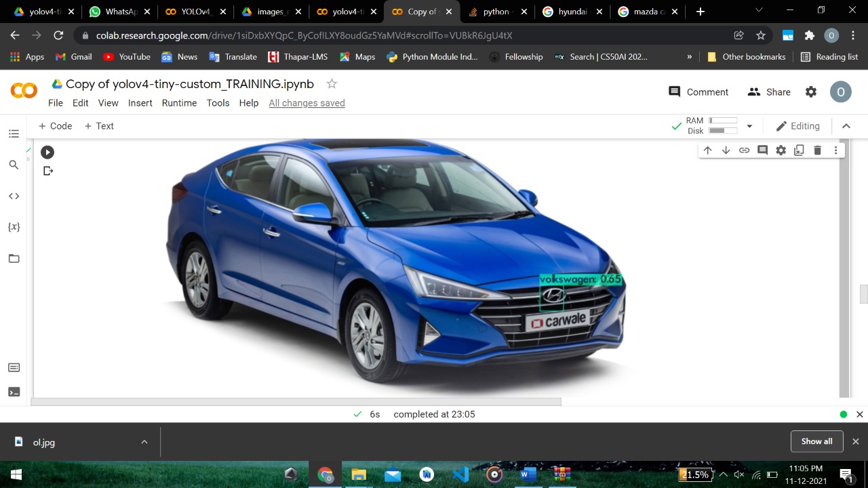The width and height of the screenshot is (868, 488).
Task: Move the cell up using the arrow
Action: pos(707,150)
